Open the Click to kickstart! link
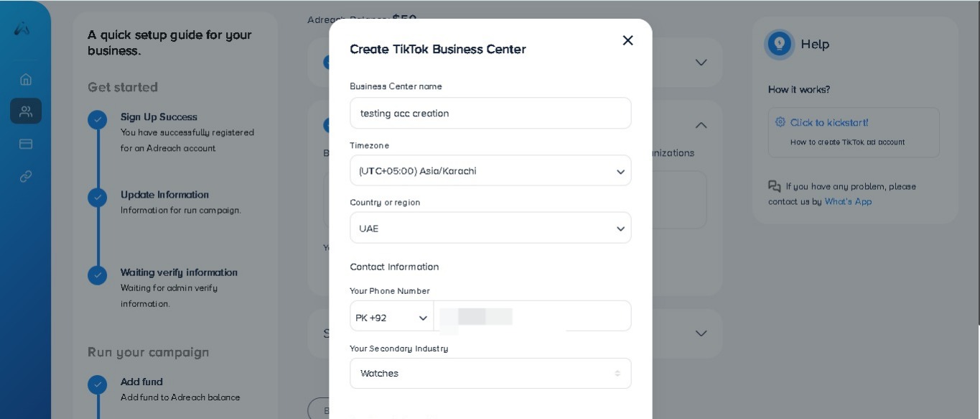Viewport: 980px width, 419px height. click(829, 122)
